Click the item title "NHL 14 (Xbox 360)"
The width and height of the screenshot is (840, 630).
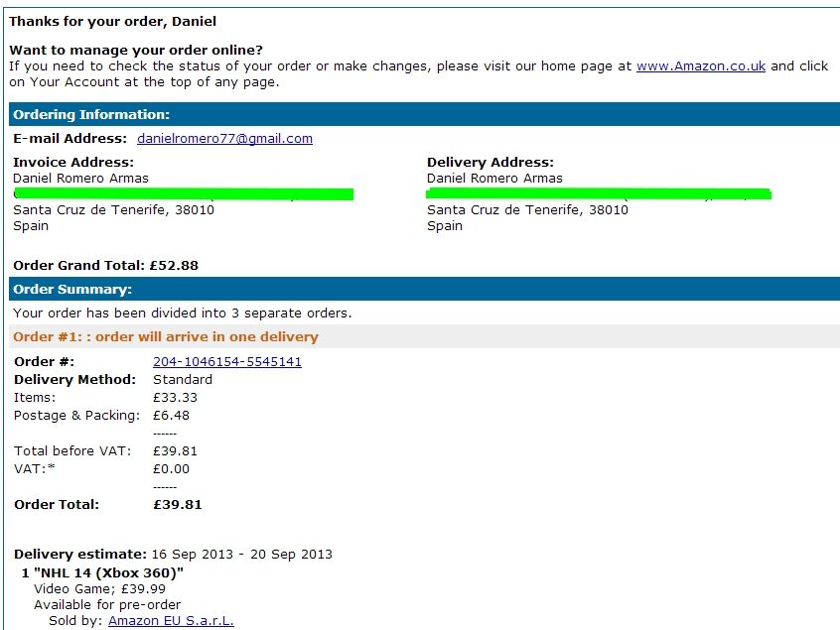[x=109, y=572]
